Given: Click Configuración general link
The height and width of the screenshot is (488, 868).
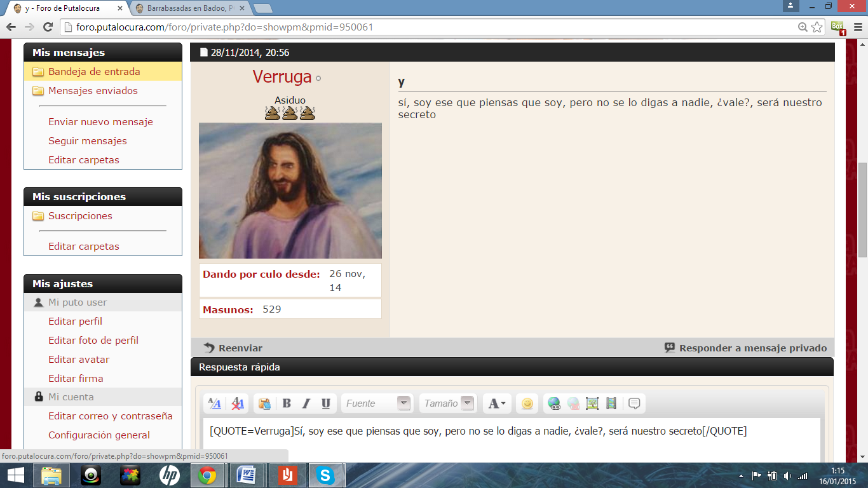Looking at the screenshot, I should pyautogui.click(x=99, y=435).
